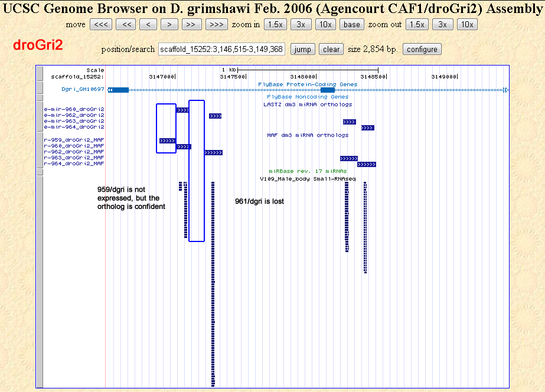545x392 pixels.
Task: Zoom out by 3x
Action: click(442, 24)
